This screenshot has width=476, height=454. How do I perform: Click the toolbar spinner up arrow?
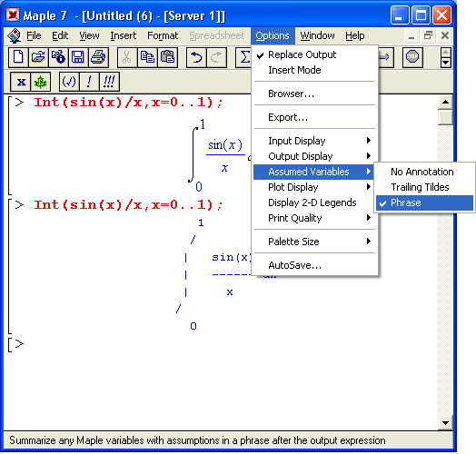coord(445,53)
